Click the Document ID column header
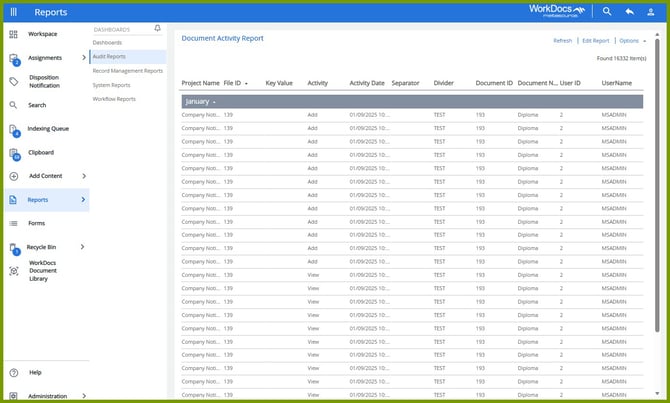This screenshot has width=670, height=403. coord(494,83)
